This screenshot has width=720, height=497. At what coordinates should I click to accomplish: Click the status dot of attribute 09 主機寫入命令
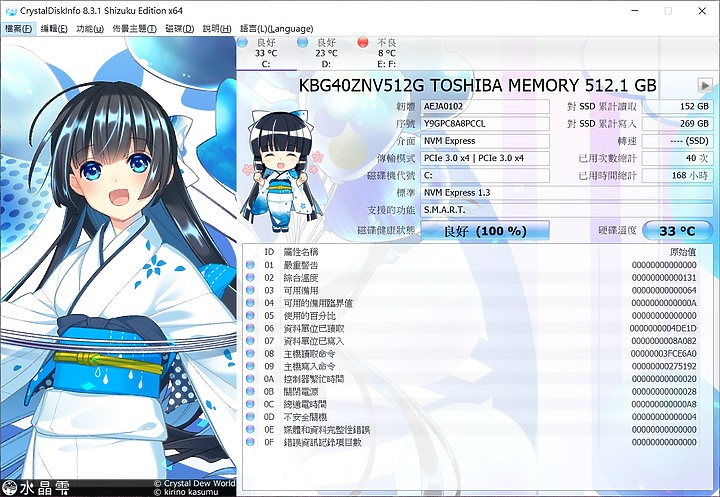click(x=250, y=366)
